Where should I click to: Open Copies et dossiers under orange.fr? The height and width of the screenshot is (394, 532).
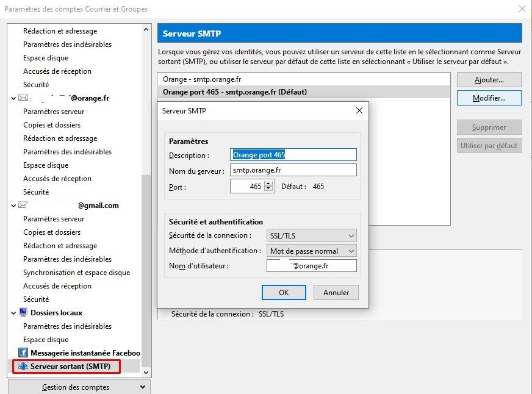pyautogui.click(x=52, y=125)
